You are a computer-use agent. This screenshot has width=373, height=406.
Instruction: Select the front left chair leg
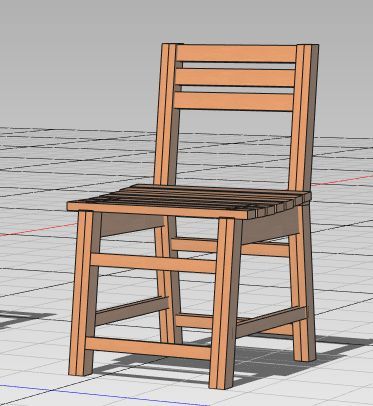[83, 293]
